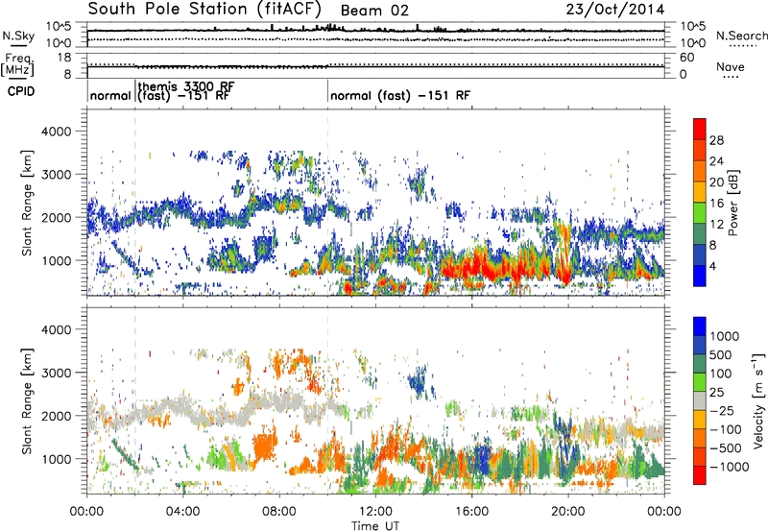Select the 'Time UT' axis title

point(375,525)
